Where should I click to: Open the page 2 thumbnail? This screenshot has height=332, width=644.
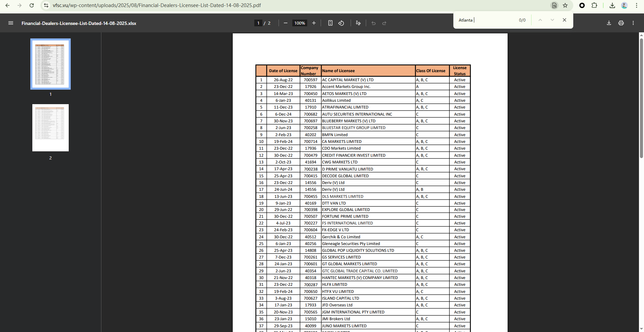[x=51, y=128]
